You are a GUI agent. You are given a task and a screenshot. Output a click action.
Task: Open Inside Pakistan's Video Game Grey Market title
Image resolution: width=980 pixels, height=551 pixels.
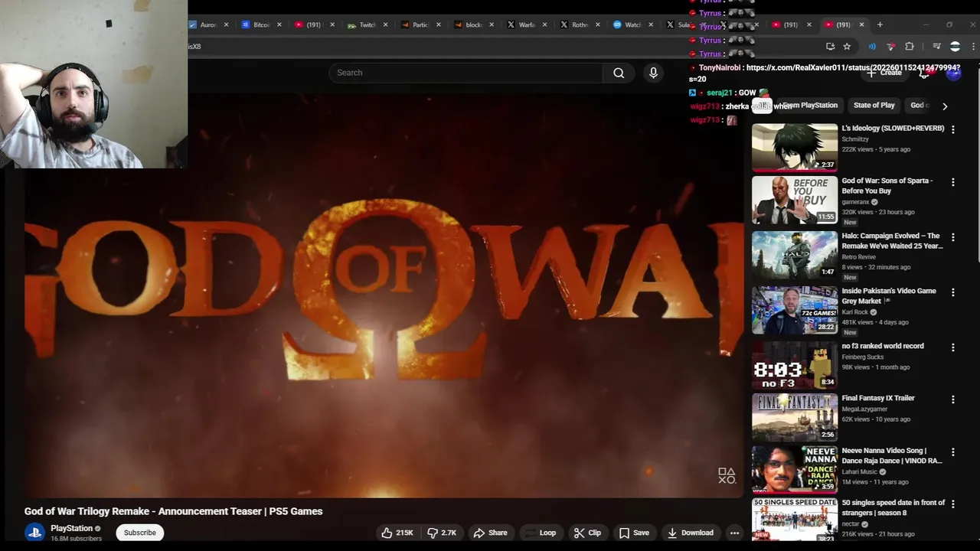point(889,296)
